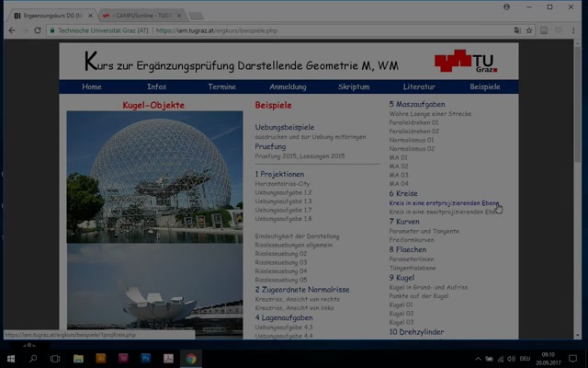Reload the page with the refresh icon
Image resolution: width=588 pixels, height=368 pixels.
pyautogui.click(x=38, y=30)
